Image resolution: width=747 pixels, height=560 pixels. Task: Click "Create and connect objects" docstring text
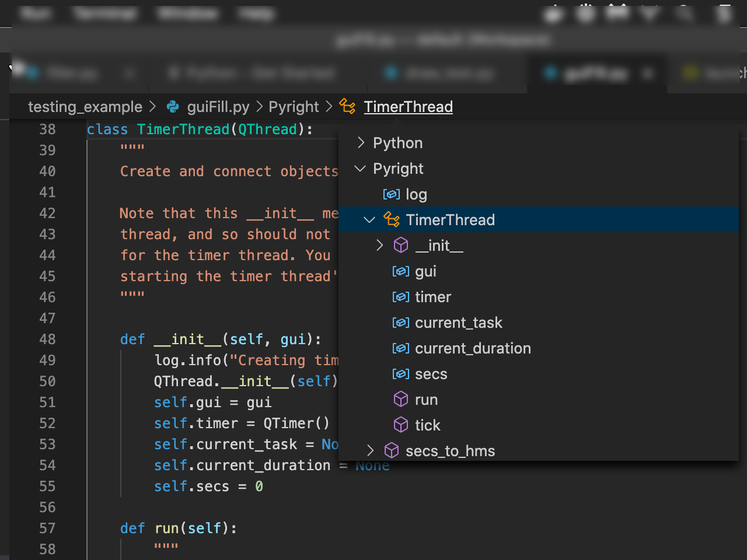[x=229, y=171]
